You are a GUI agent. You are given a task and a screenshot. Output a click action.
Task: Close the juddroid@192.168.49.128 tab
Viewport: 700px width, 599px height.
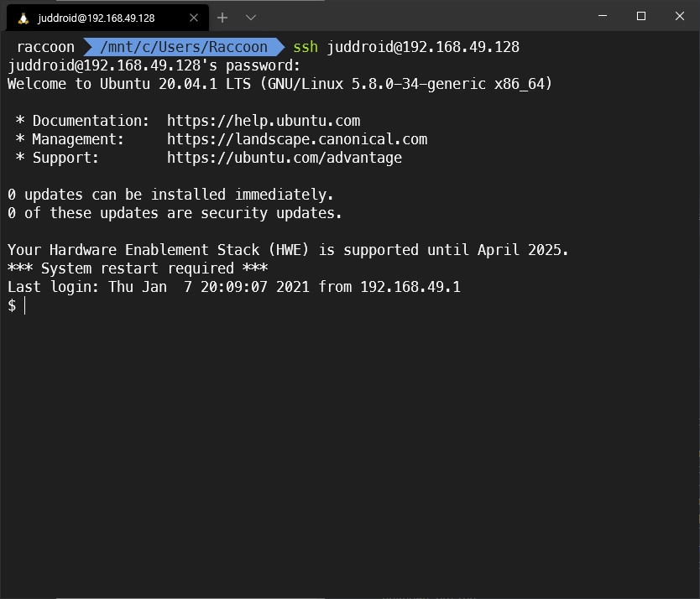194,18
